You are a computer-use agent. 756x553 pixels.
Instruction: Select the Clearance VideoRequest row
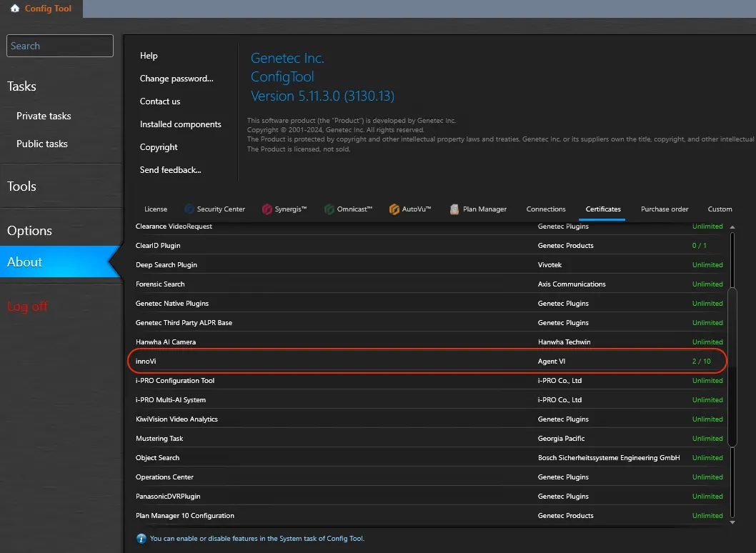(x=429, y=226)
